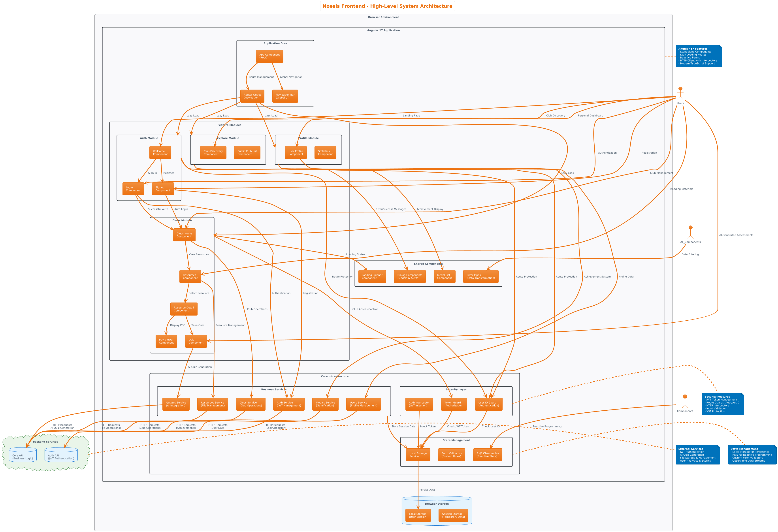The image size is (778, 532).
Task: Click the Medals Service (Gamification) node
Action: tap(325, 404)
